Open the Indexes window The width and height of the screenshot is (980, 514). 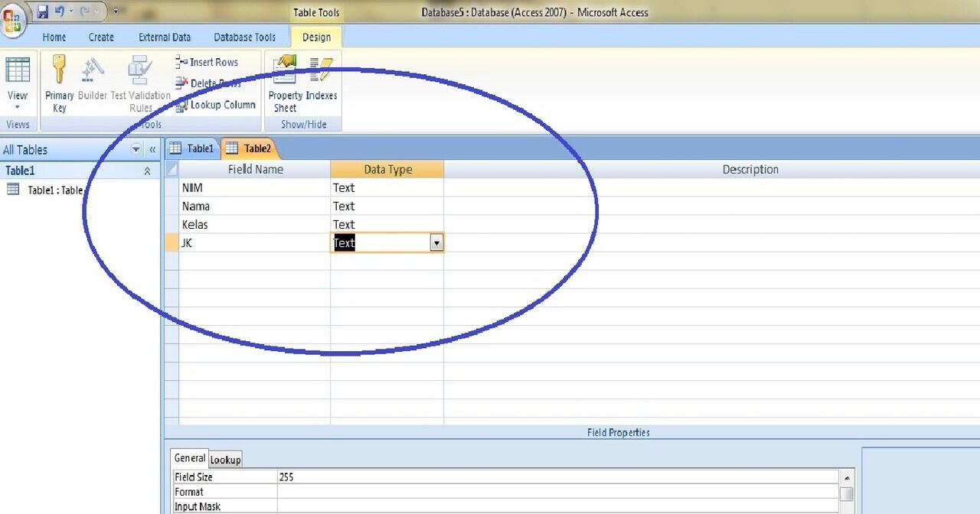[x=322, y=79]
